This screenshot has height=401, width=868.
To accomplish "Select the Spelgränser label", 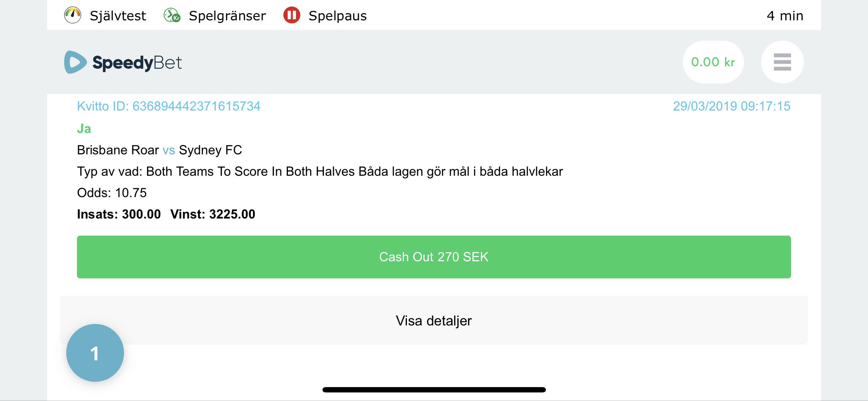I will pos(227,16).
